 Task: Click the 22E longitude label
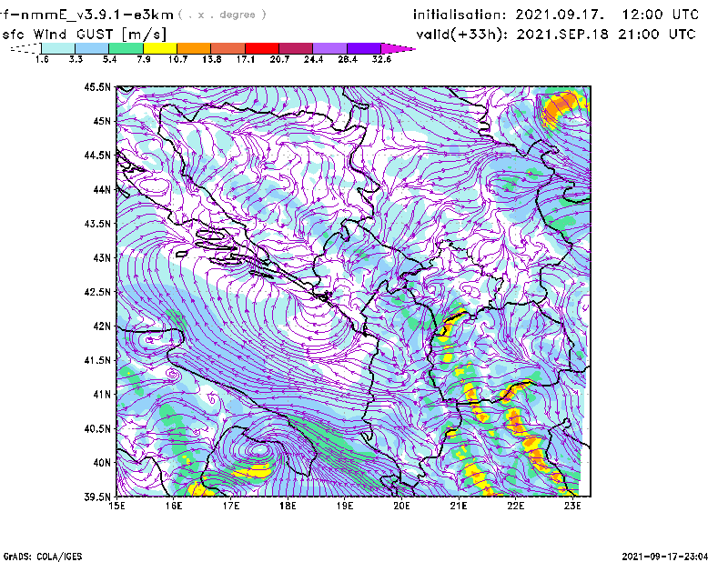515,506
